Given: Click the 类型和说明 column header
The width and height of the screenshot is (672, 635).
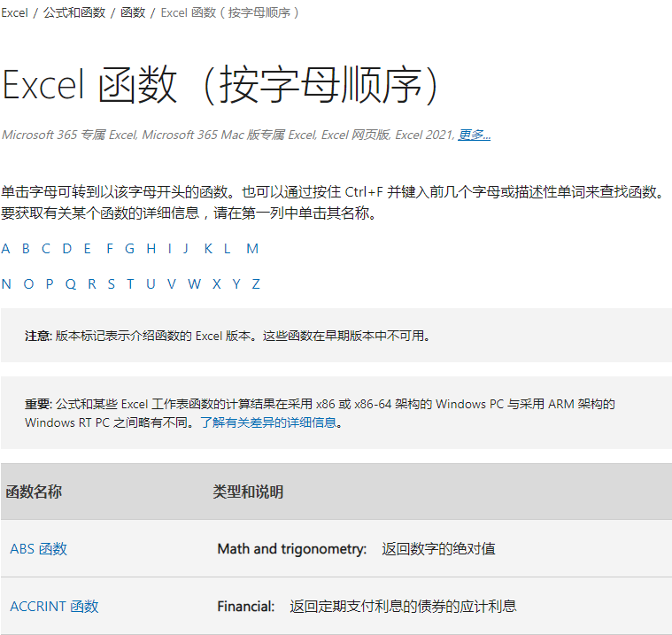Looking at the screenshot, I should click(248, 492).
